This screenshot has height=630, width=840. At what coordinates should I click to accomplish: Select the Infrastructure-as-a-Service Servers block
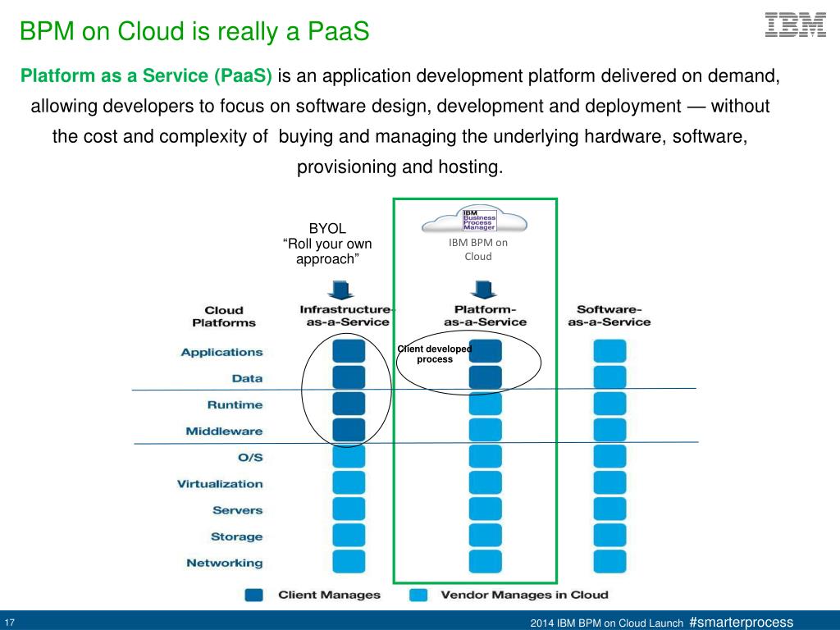click(x=349, y=509)
